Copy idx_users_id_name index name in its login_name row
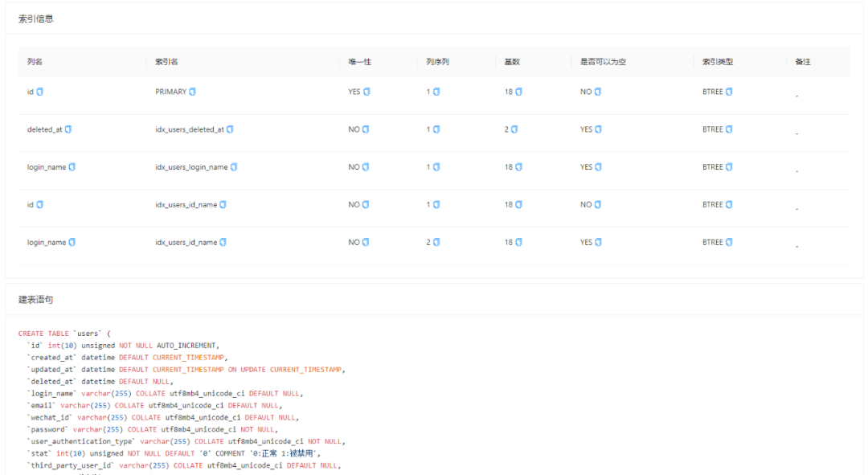868x475 pixels. (223, 243)
